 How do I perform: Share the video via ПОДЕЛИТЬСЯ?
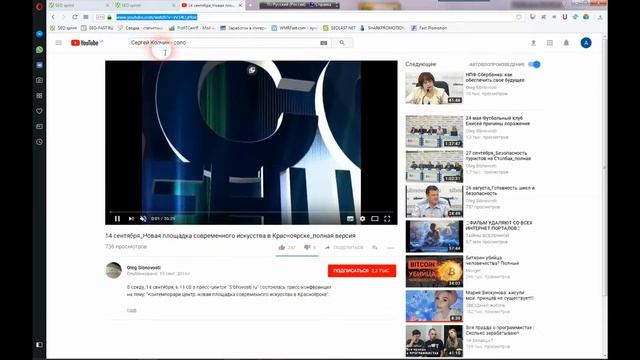344,247
